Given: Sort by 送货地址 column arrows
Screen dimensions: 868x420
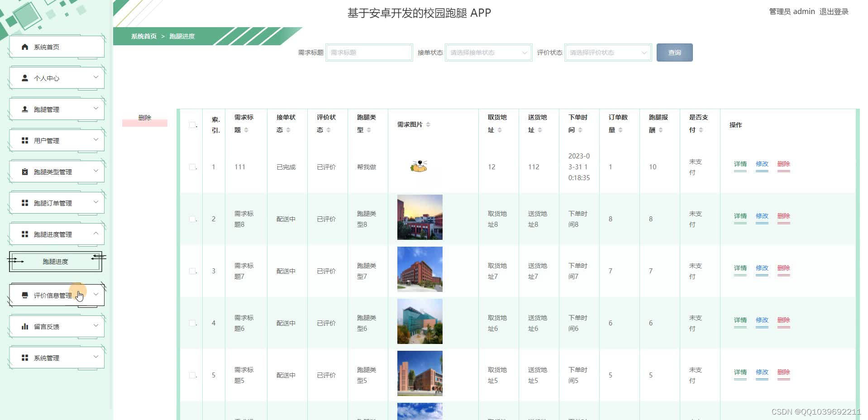Looking at the screenshot, I should coord(540,130).
